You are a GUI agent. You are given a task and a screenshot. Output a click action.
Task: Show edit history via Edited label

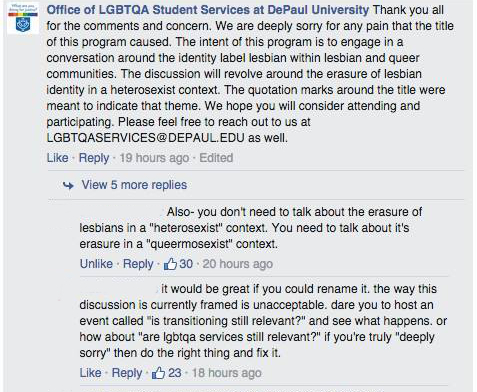pos(216,158)
